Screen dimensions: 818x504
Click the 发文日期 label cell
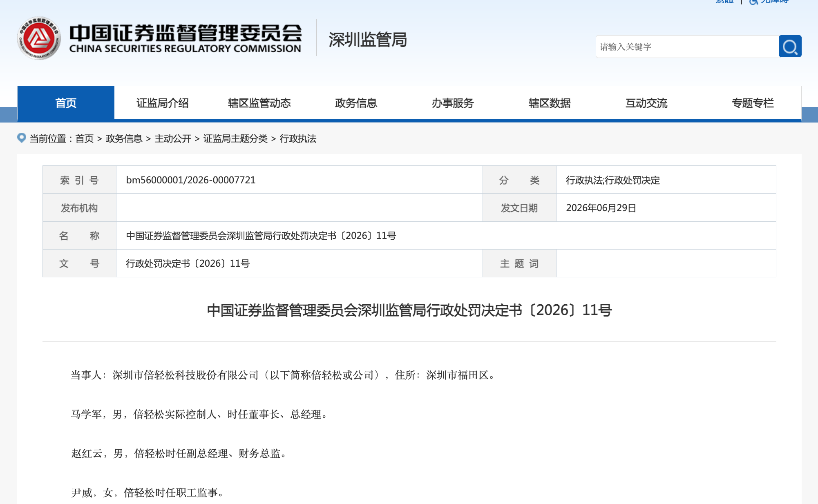pyautogui.click(x=519, y=207)
